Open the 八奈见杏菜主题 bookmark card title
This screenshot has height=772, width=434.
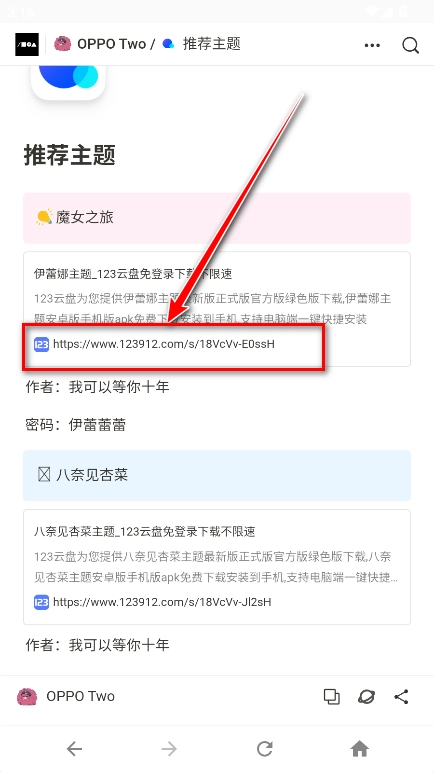[x=145, y=532]
